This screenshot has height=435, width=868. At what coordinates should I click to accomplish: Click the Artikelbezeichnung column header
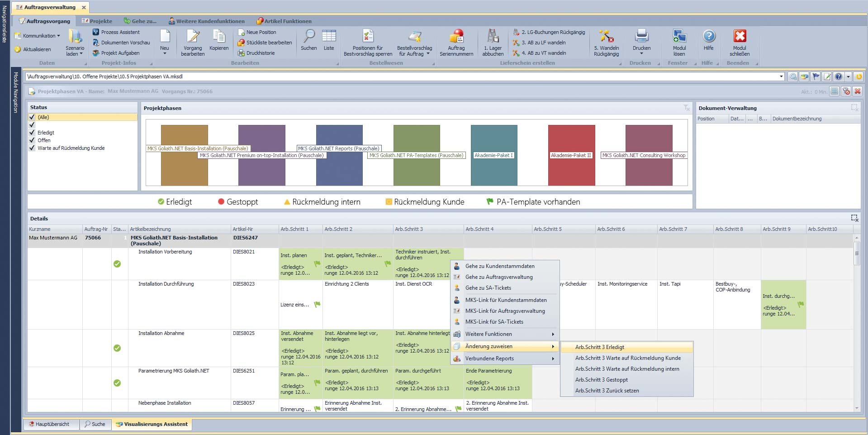(x=179, y=229)
